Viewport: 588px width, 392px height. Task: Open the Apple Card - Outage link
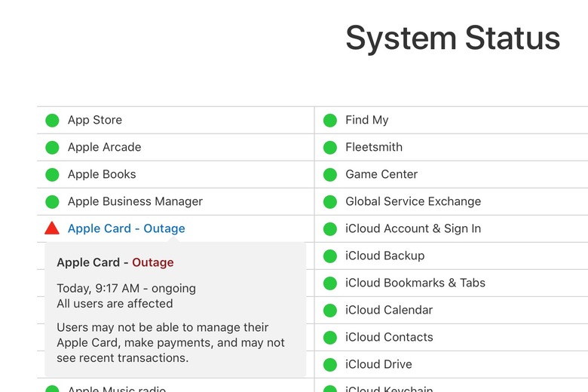click(x=127, y=228)
